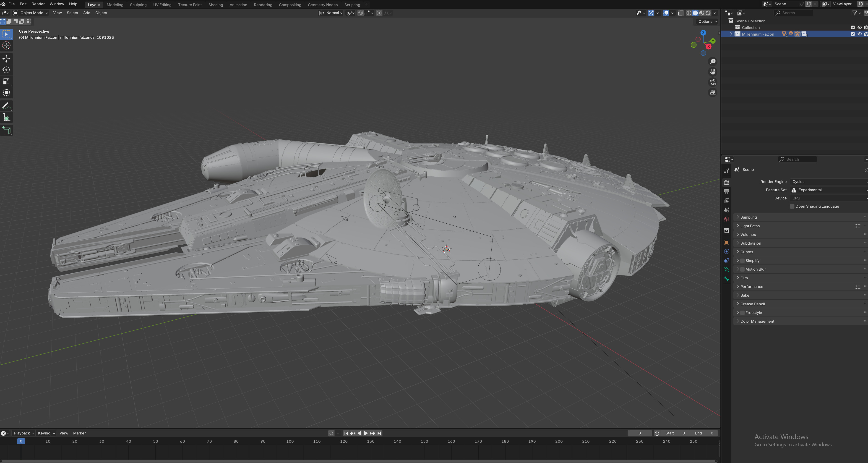This screenshot has width=868, height=463.
Task: Play the animation forward
Action: coord(366,433)
